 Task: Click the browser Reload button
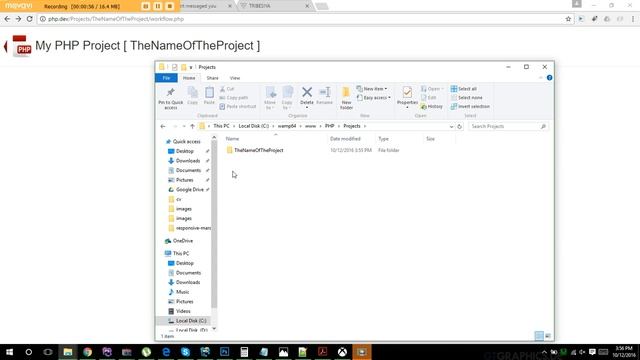(x=29, y=19)
